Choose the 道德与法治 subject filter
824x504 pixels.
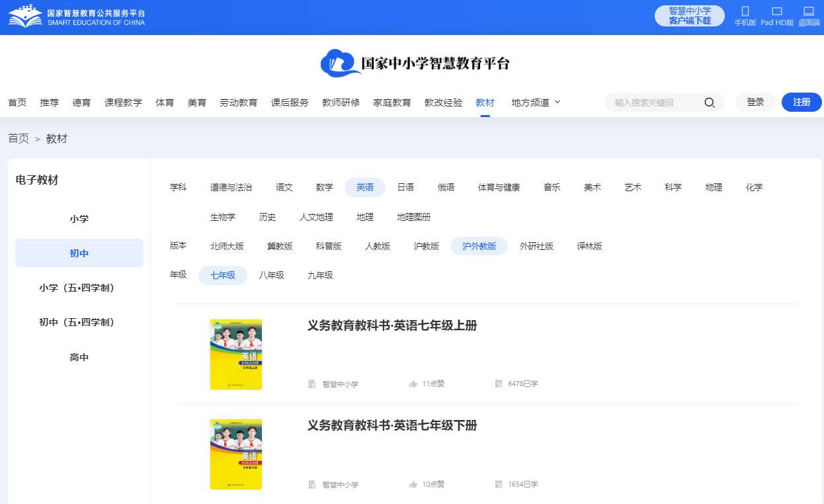click(231, 187)
